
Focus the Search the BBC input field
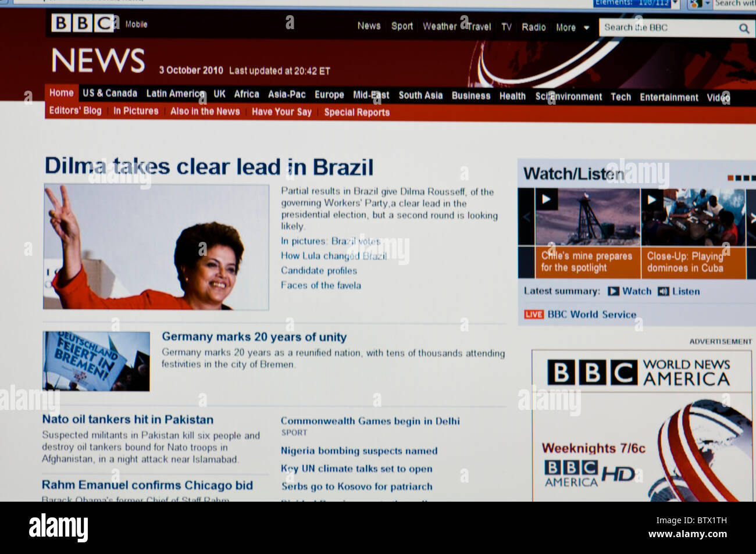click(668, 27)
